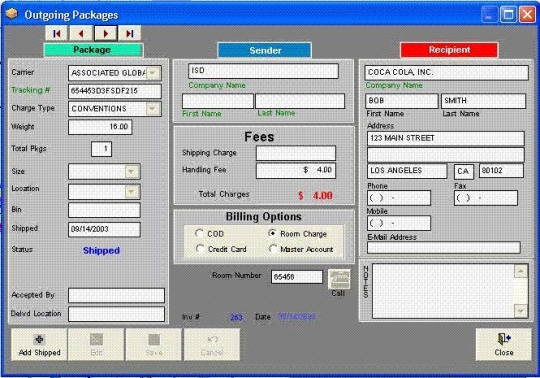Click the blue Sender header
Viewport: 540px width, 378px height.
pos(264,50)
